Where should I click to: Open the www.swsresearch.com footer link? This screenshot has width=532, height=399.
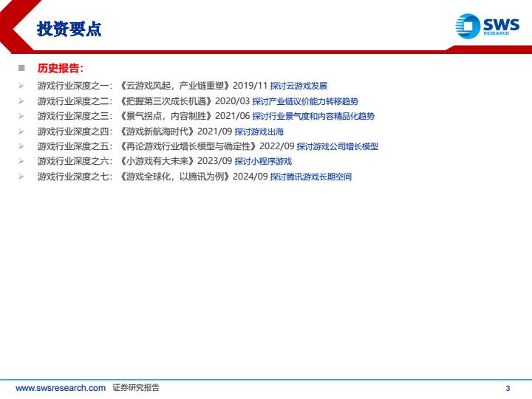click(x=61, y=388)
